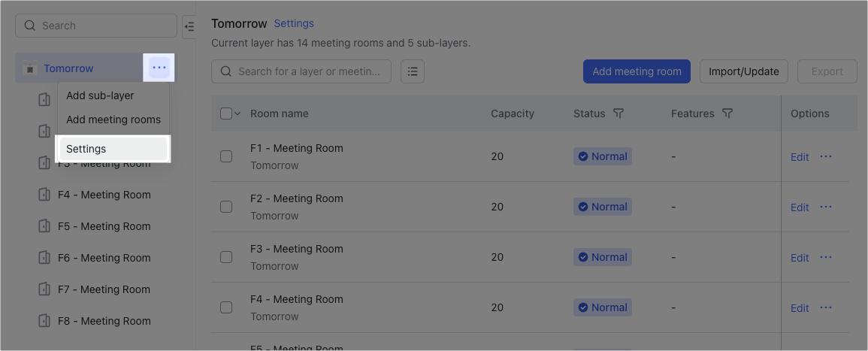Check the F3 - Meeting Room checkbox
868x351 pixels.
pos(226,258)
